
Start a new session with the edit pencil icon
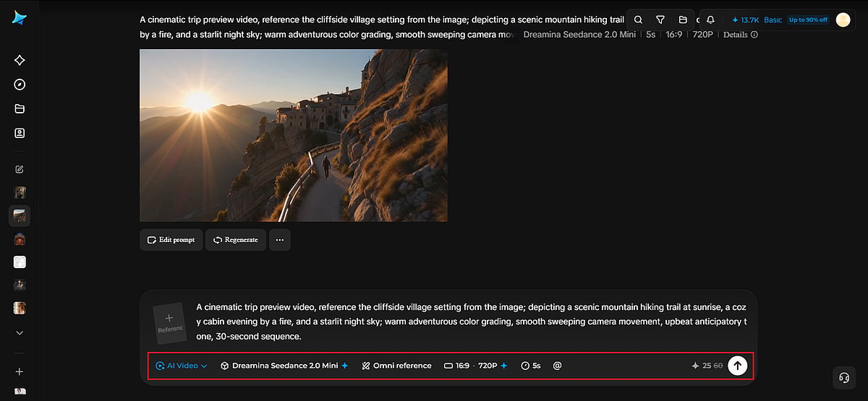(x=20, y=169)
